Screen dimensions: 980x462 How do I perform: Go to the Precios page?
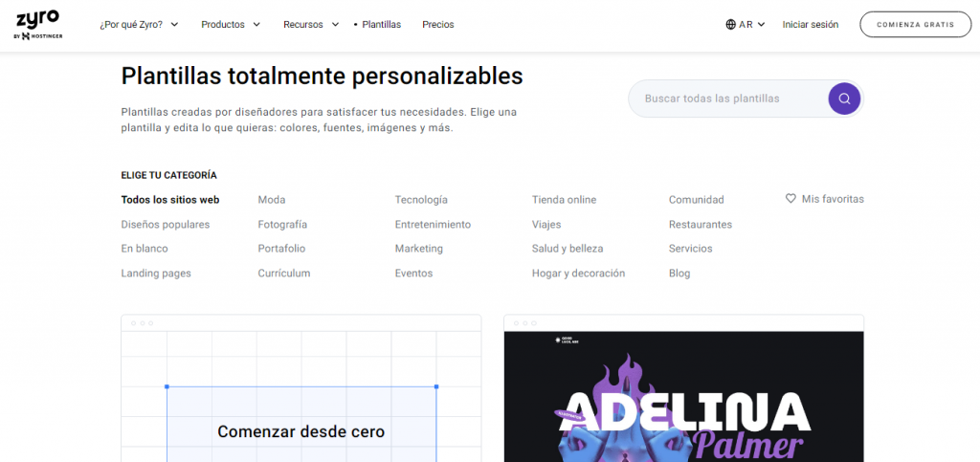438,24
